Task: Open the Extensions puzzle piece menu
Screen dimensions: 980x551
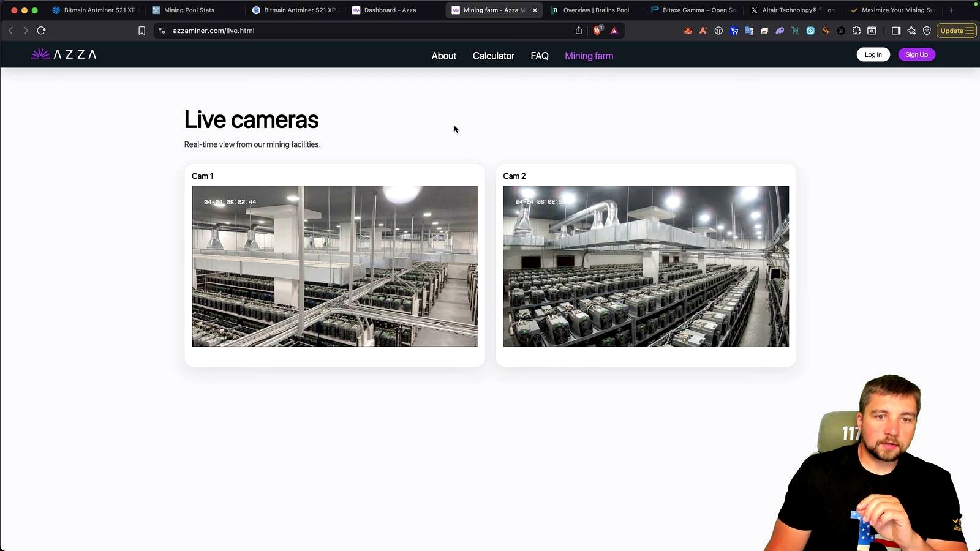Action: point(856,31)
